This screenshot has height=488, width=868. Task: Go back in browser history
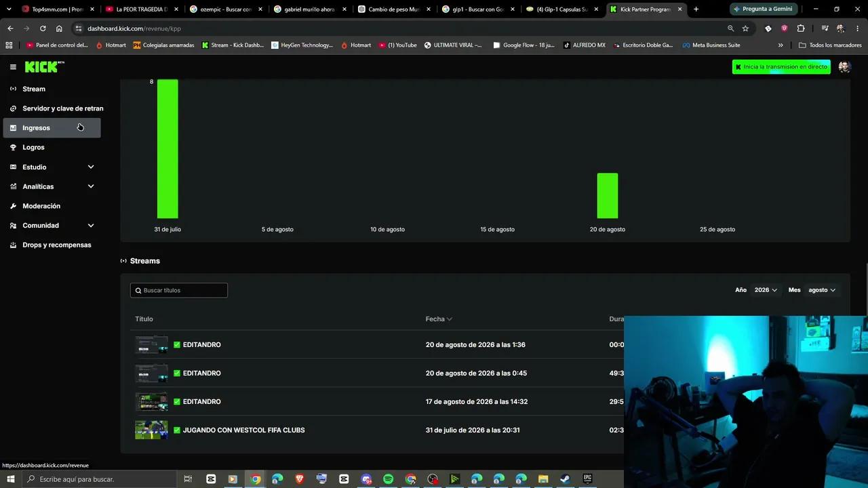tap(10, 28)
